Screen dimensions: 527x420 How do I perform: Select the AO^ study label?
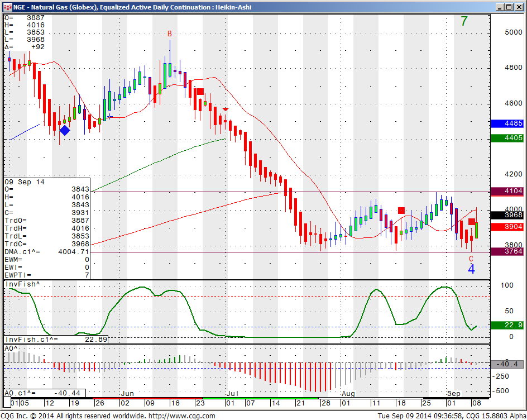[x=10, y=348]
